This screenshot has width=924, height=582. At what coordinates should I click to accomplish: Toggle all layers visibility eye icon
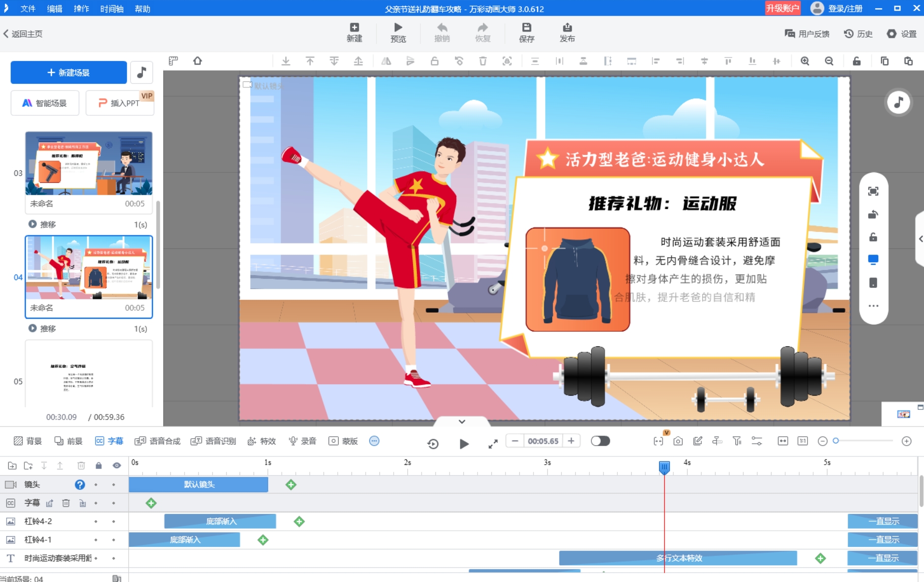coord(117,466)
